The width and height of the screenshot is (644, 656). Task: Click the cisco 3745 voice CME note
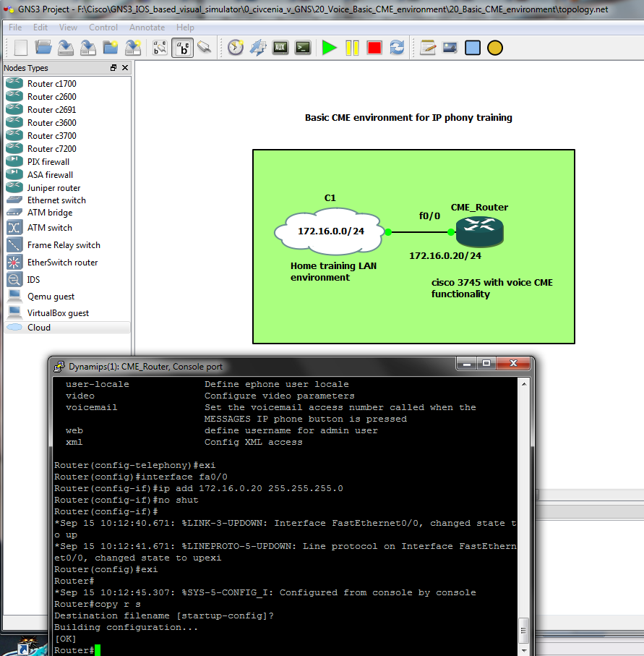491,289
